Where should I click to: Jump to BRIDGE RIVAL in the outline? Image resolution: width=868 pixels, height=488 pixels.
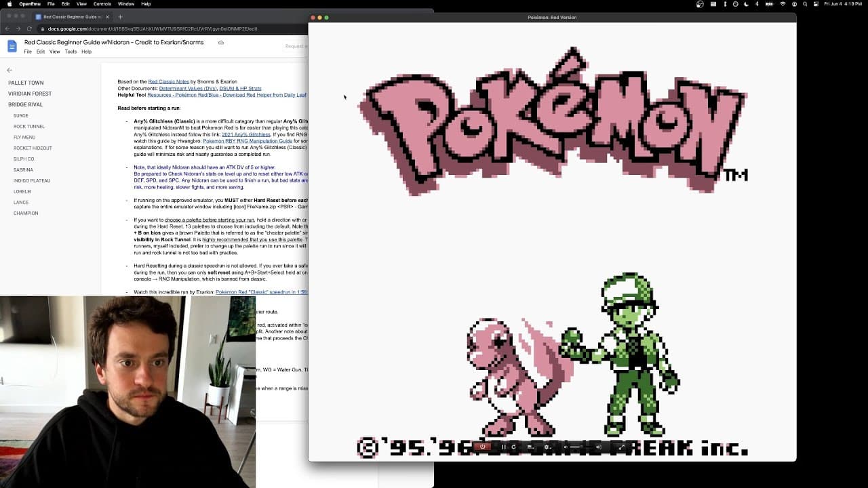[x=26, y=104]
